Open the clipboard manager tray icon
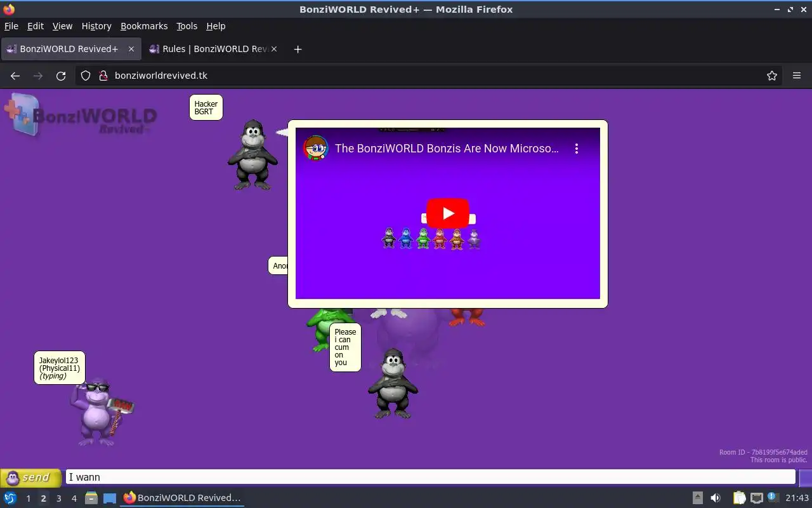812x508 pixels. [739, 498]
